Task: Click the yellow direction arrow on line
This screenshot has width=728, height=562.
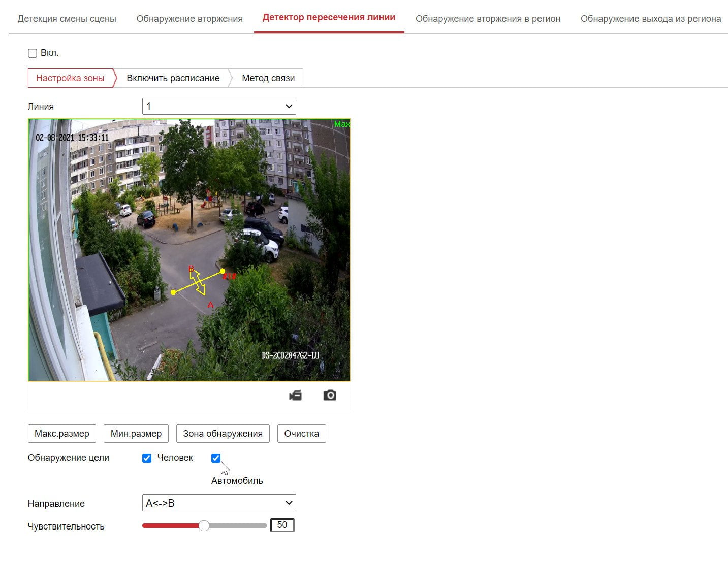Action: click(198, 281)
